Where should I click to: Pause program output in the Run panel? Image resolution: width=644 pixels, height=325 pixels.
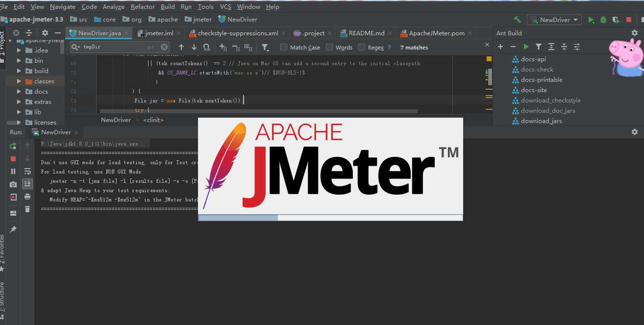point(13,171)
